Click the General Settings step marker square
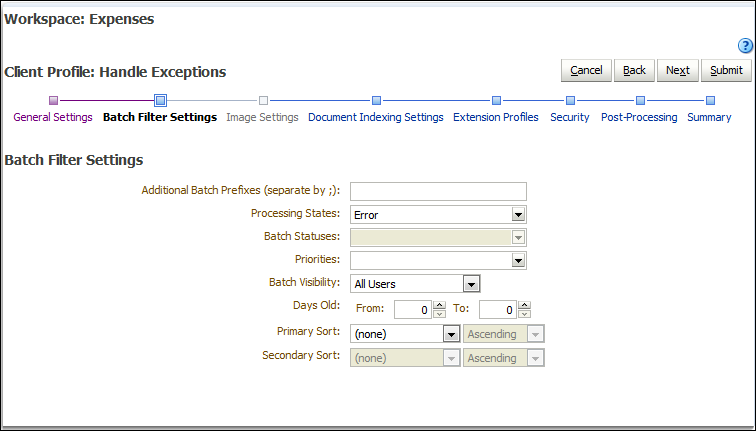756x431 pixels. pyautogui.click(x=54, y=100)
